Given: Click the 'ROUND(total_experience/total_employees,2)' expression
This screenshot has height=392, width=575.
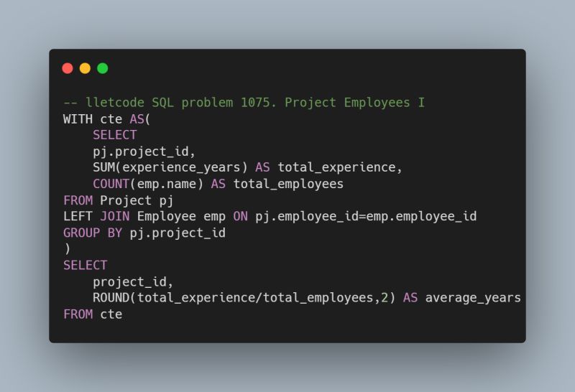Looking at the screenshot, I should [x=244, y=298].
